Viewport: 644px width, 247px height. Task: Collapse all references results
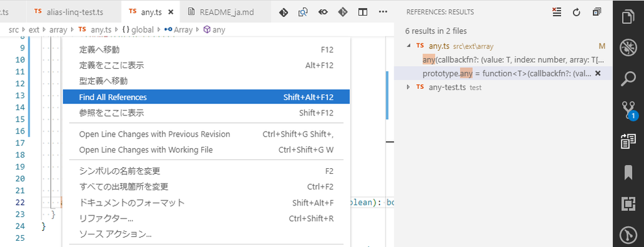pyautogui.click(x=597, y=12)
